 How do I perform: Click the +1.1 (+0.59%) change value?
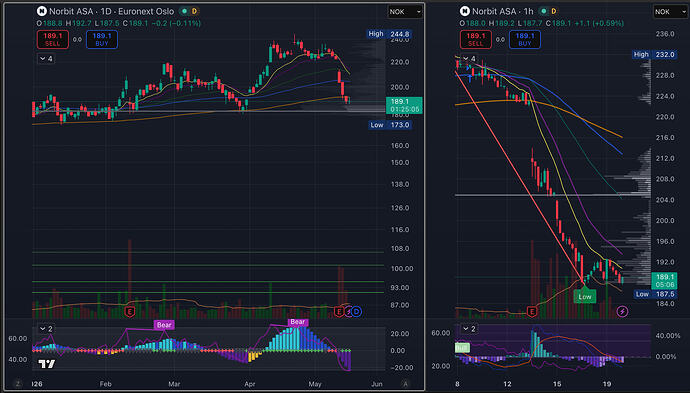click(x=599, y=23)
